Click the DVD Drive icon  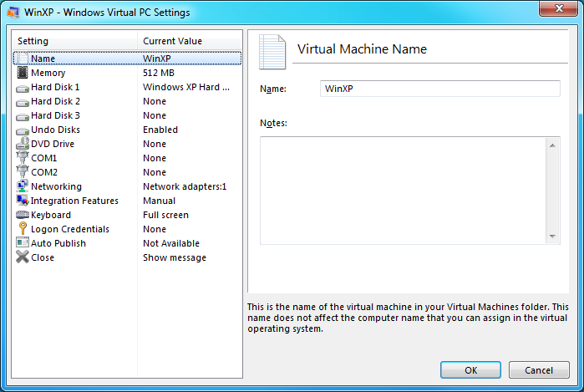tap(23, 144)
